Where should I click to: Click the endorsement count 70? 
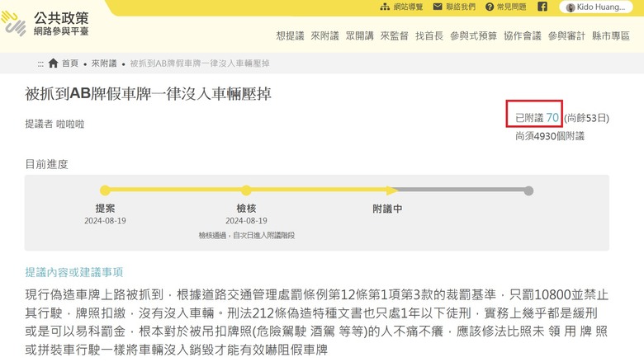coord(552,118)
